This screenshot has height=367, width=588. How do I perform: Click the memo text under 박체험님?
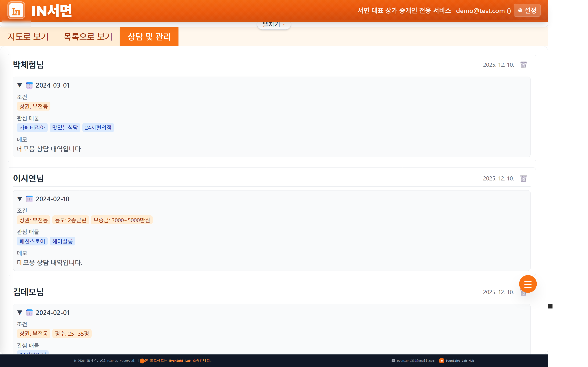pyautogui.click(x=50, y=149)
